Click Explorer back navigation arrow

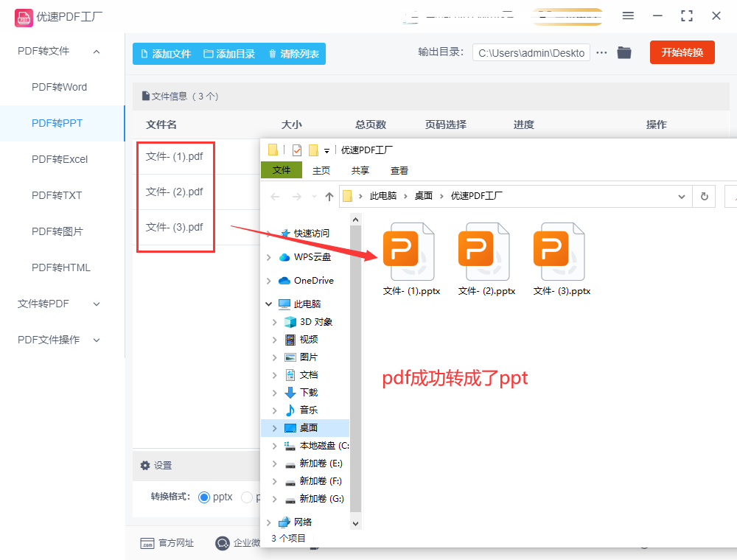[x=275, y=197]
